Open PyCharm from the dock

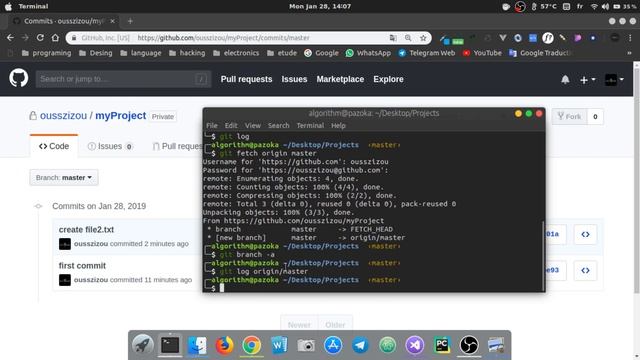point(442,345)
